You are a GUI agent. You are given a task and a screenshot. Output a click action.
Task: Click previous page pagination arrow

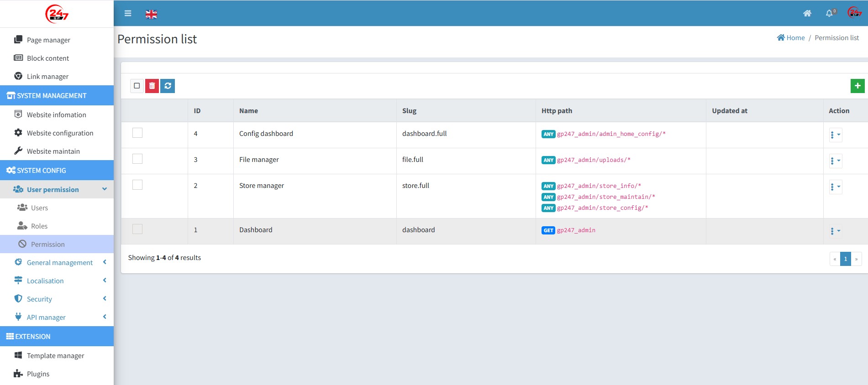835,259
